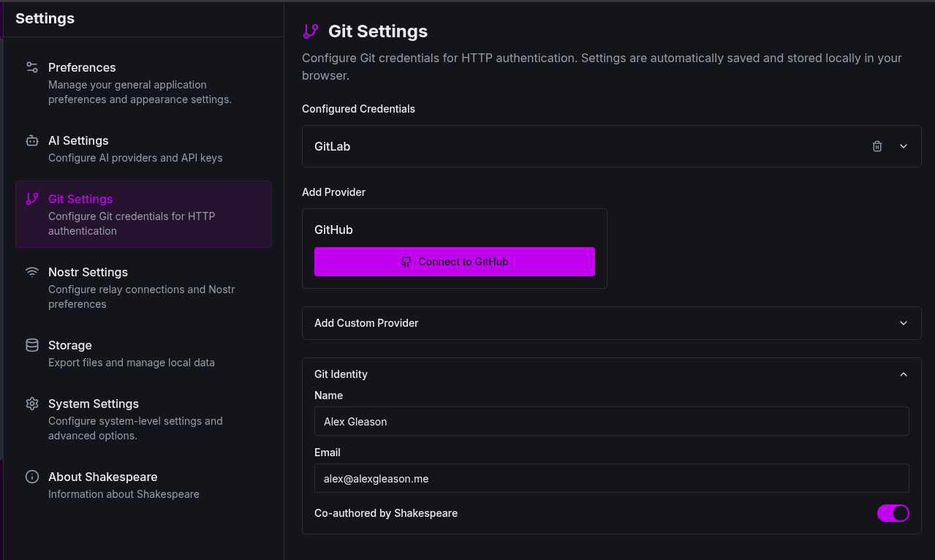Expand the Add Custom Provider section
This screenshot has width=935, height=560.
click(611, 323)
